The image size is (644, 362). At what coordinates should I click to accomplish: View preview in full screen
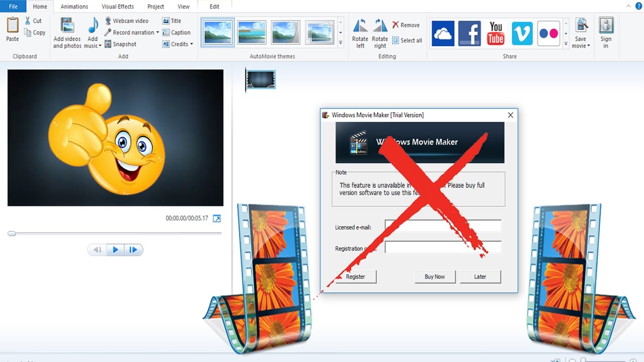[x=217, y=218]
